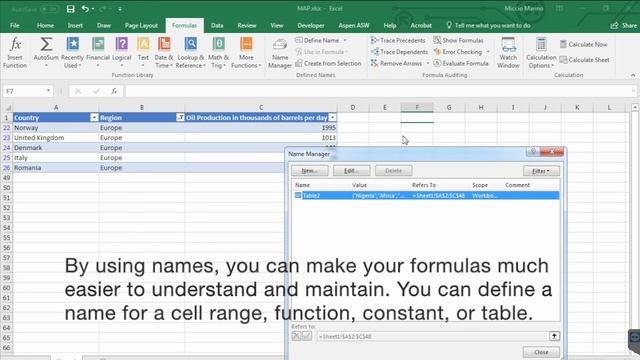Screen dimensions: 640x360
Task: Switch to the Developer tab
Action: 311,25
